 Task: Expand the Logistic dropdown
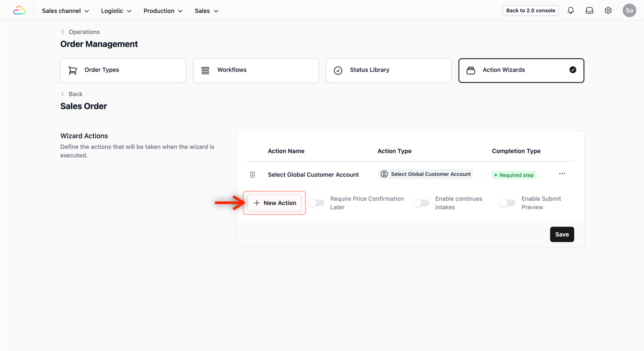pos(116,11)
